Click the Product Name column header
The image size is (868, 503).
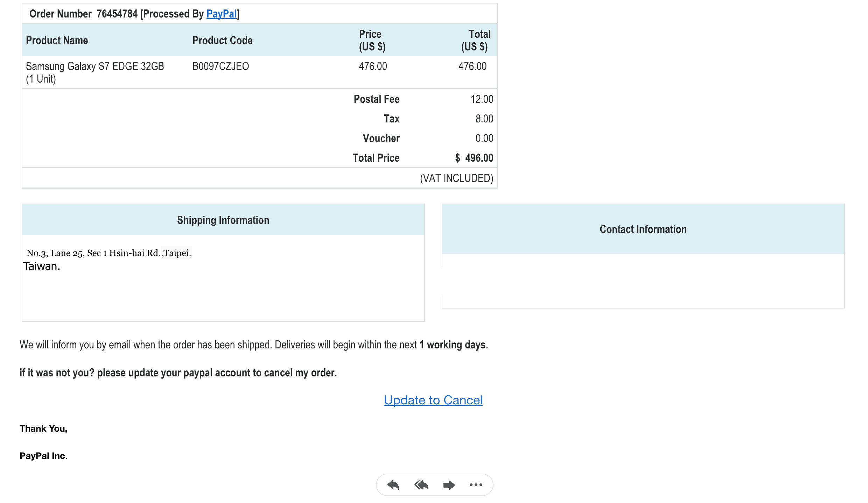57,40
